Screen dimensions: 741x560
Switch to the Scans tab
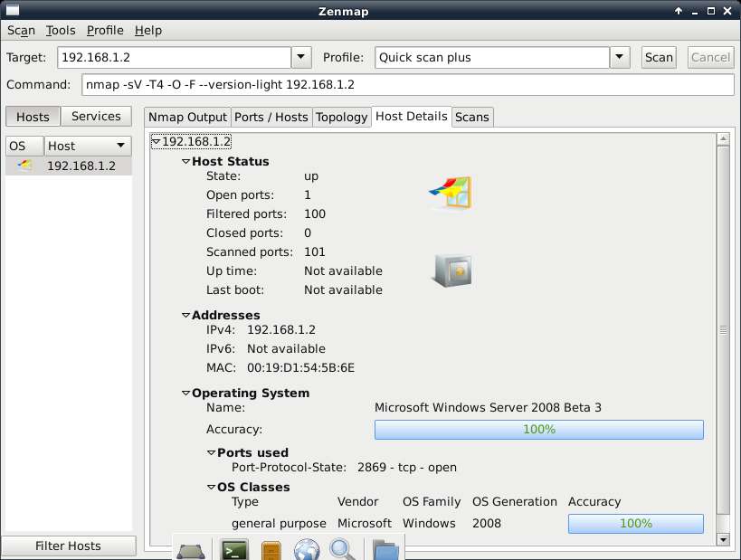coord(472,118)
